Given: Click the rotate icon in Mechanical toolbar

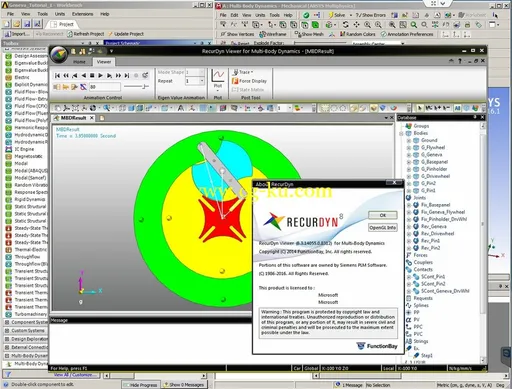Looking at the screenshot, I should pyautogui.click(x=346, y=24).
